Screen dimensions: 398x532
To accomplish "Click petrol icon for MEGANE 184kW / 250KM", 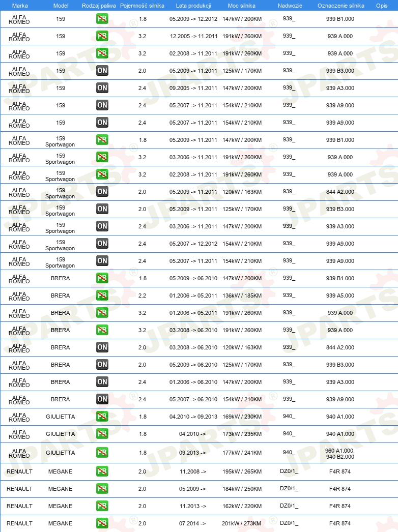I will 102,489.
